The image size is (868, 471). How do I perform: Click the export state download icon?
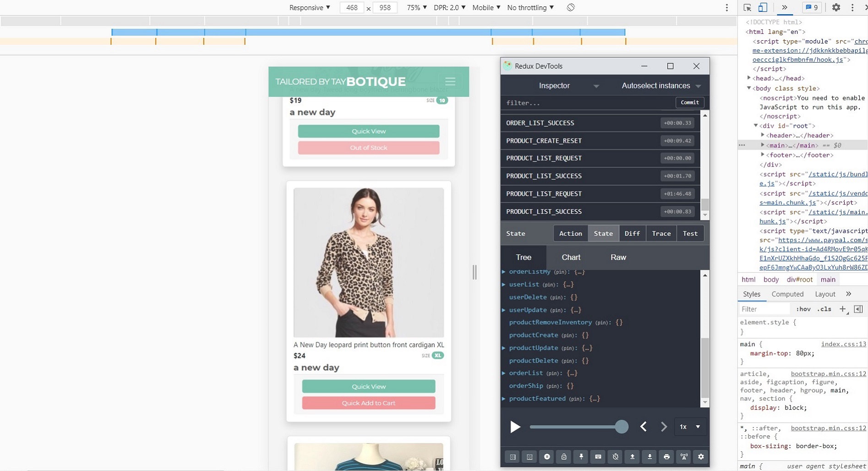[650, 457]
